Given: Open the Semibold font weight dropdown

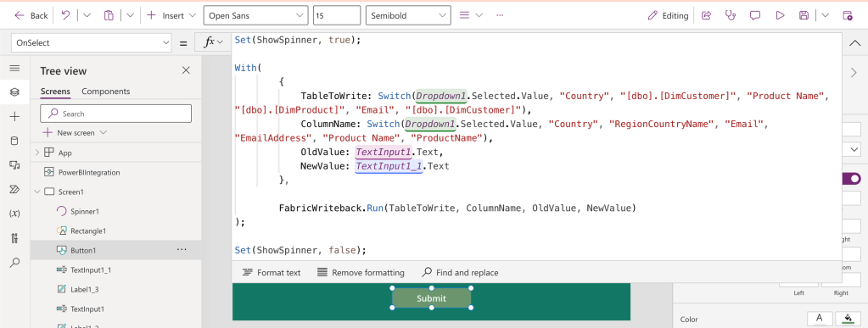Looking at the screenshot, I should 407,15.
